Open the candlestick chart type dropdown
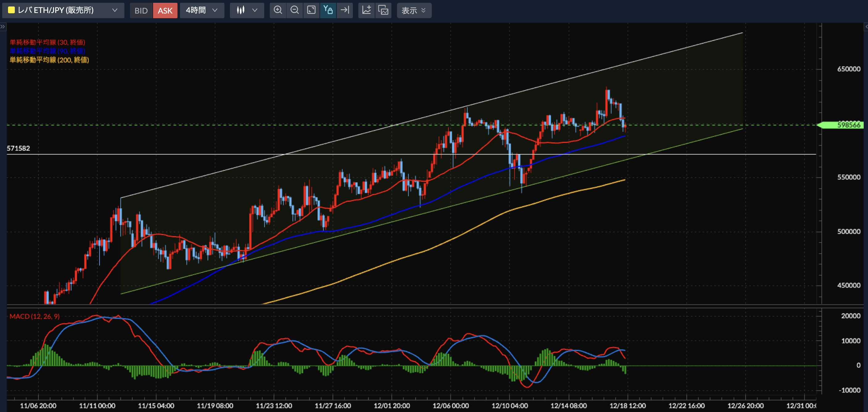The width and height of the screenshot is (868, 412). pyautogui.click(x=247, y=10)
